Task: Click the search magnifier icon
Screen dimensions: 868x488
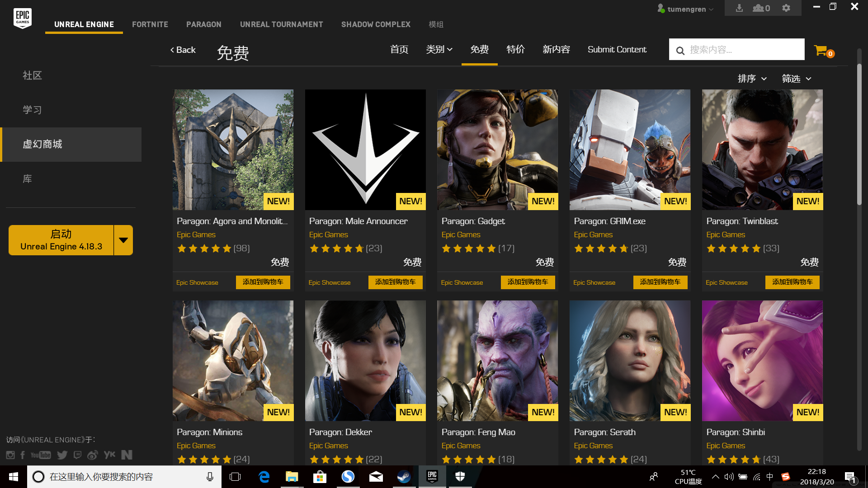Action: coord(680,50)
